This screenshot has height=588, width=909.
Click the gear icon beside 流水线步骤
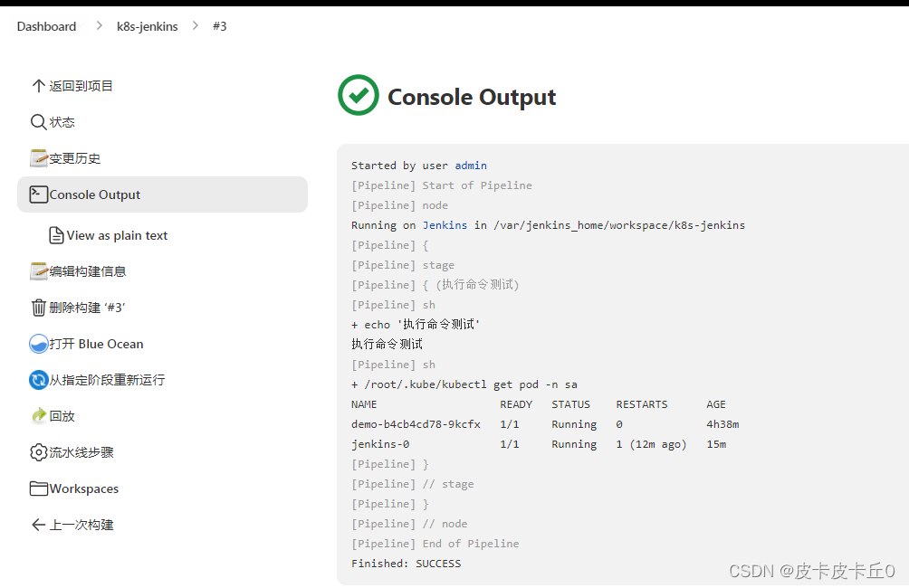39,452
